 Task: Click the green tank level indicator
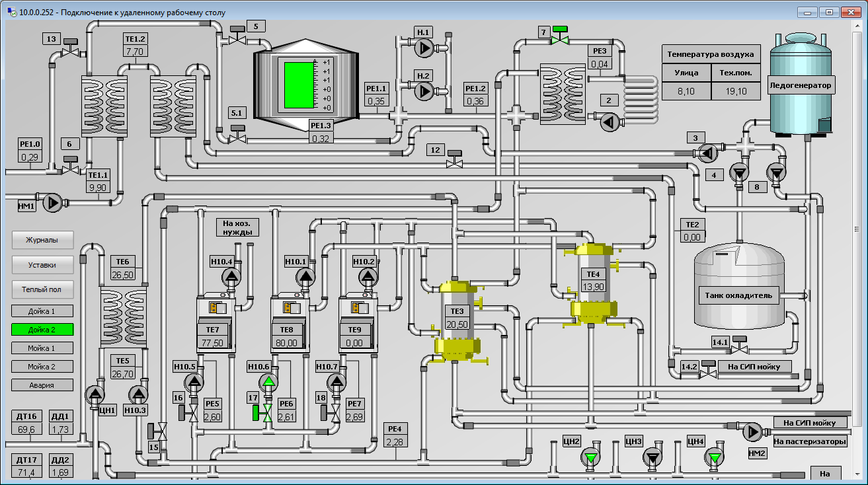298,85
